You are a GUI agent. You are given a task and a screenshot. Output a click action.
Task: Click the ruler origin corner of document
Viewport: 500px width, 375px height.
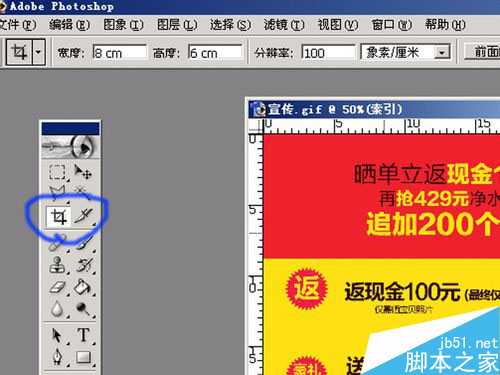pyautogui.click(x=255, y=126)
